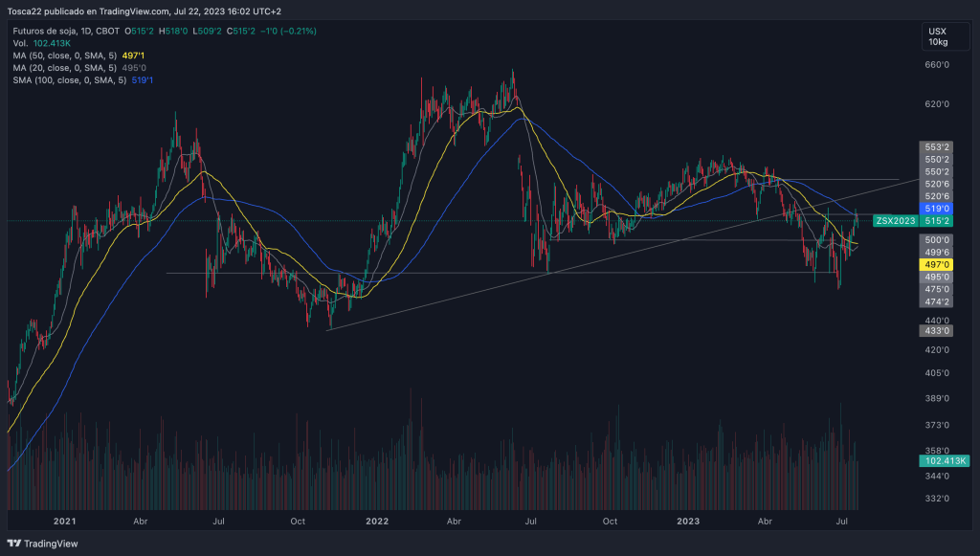The image size is (980, 556).
Task: Click the 2023 label on time axis
Action: (x=687, y=521)
